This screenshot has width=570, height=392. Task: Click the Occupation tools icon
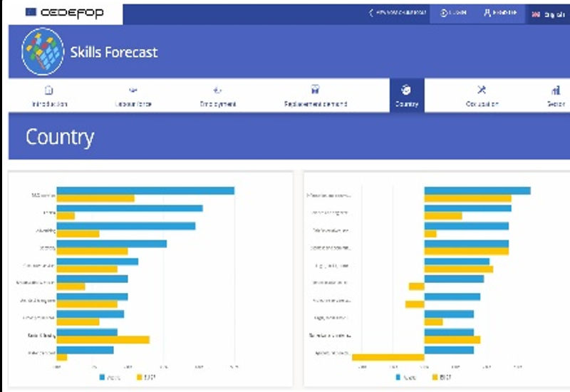point(482,90)
